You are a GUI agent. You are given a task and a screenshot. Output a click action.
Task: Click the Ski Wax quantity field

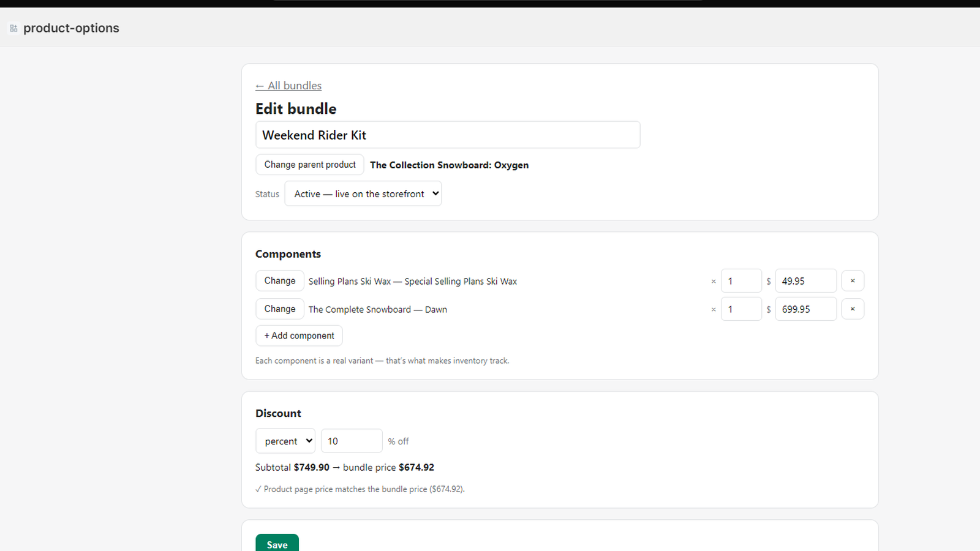[x=741, y=281]
